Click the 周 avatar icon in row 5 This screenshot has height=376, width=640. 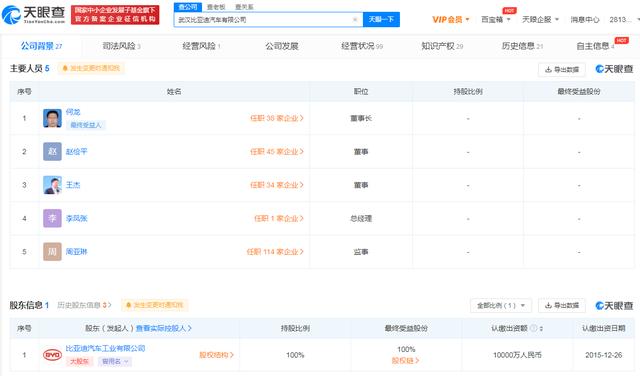click(x=52, y=252)
